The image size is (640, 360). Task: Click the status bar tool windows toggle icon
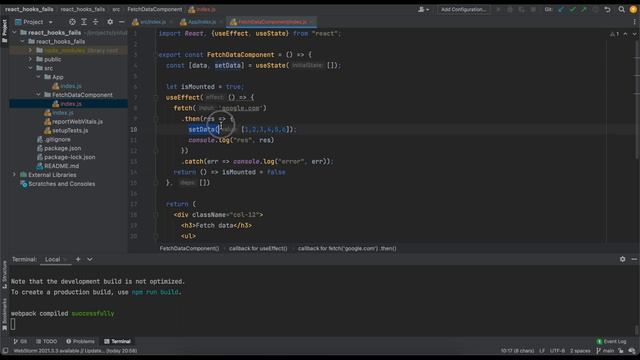coord(5,351)
